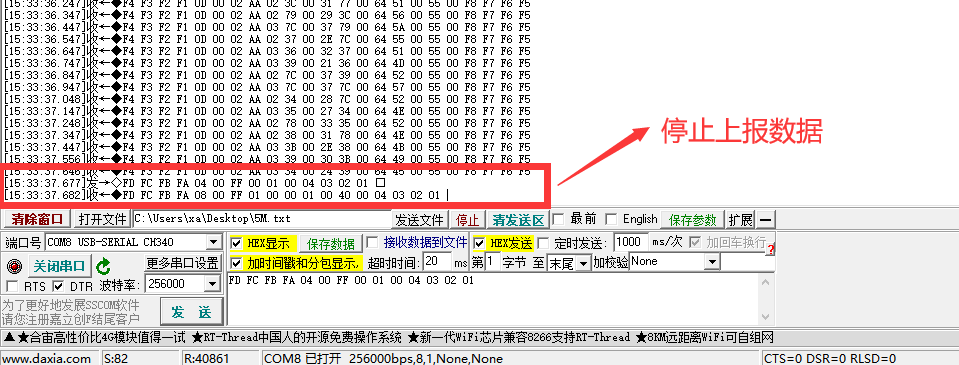
Task: Enable 接收数据到文件 checkbox
Action: coord(372,243)
